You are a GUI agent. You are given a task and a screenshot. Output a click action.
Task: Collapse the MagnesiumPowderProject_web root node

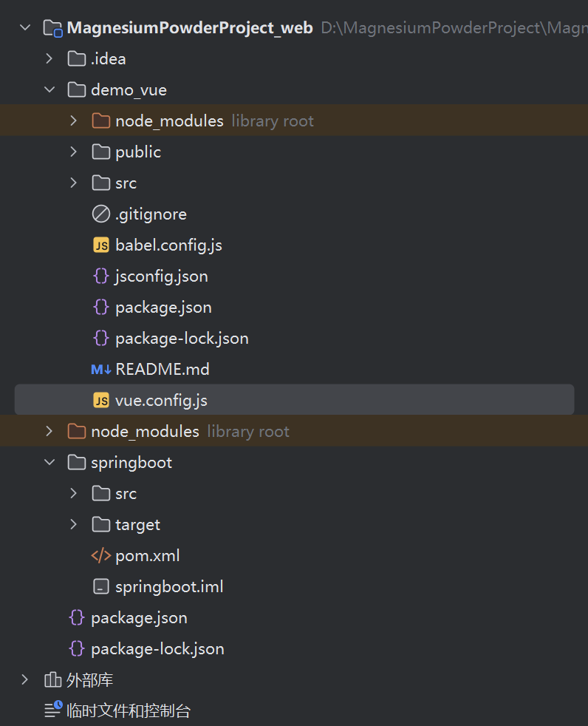(x=25, y=28)
